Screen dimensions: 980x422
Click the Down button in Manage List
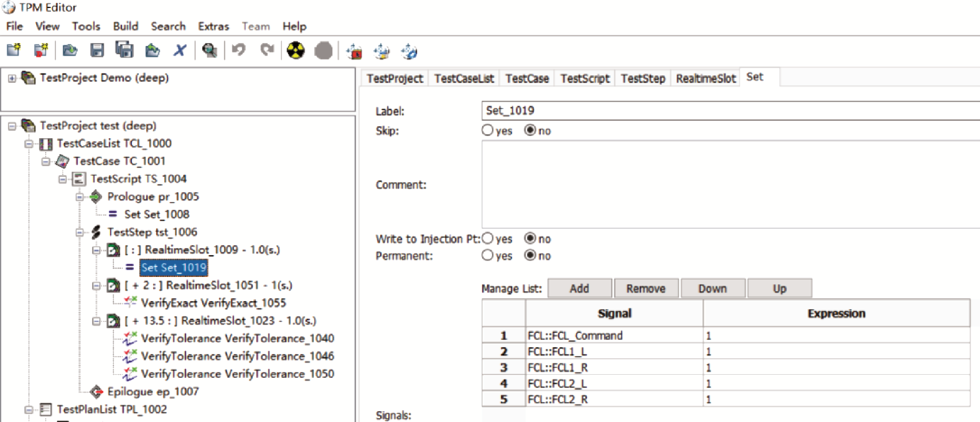713,288
